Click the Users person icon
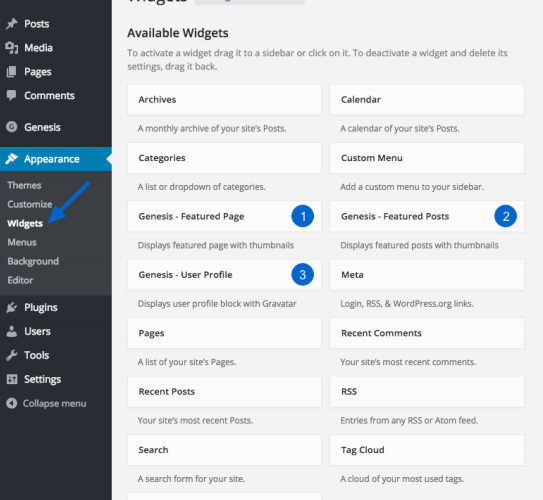Viewport: 543px width, 500px height. [12, 331]
